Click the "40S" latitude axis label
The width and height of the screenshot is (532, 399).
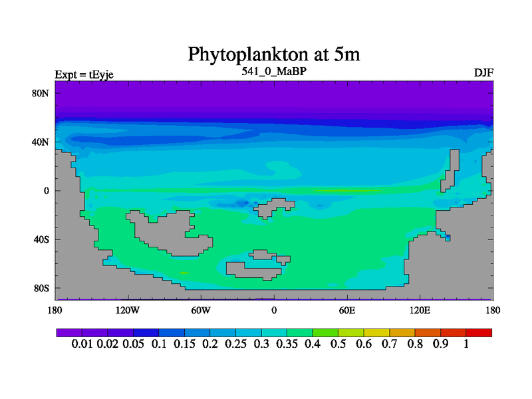[42, 239]
